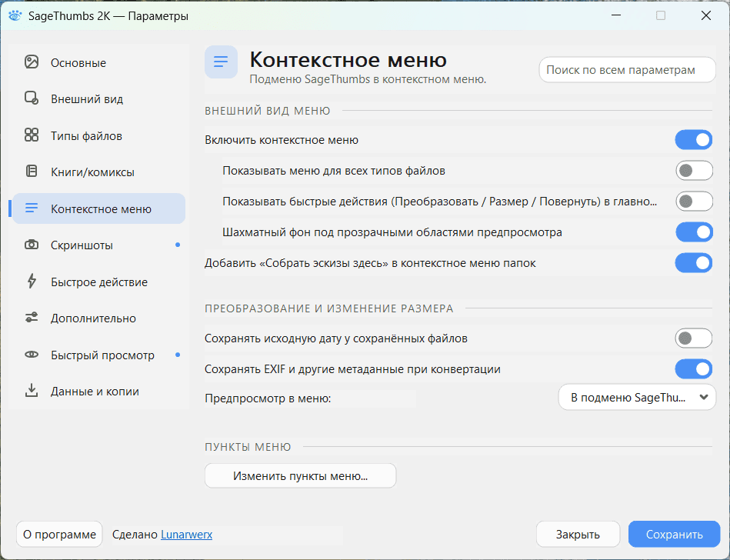Click the Дополнительно sliders icon
Screen dimensions: 730x560
point(32,318)
